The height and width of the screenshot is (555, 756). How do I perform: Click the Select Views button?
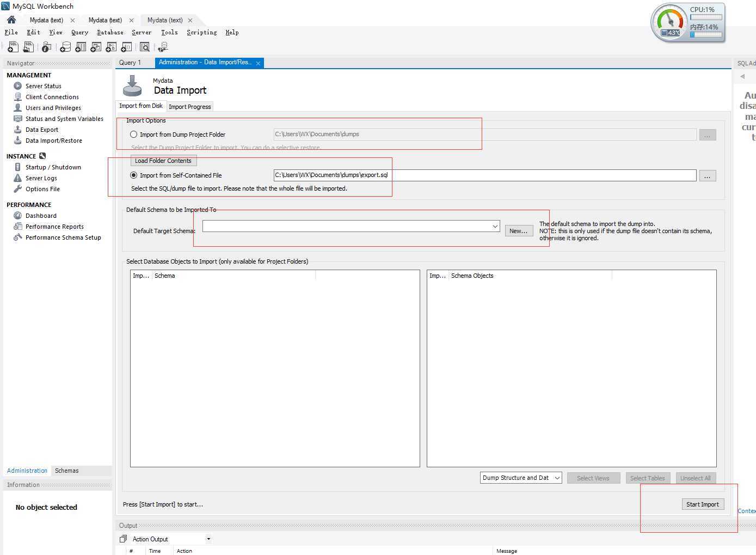[593, 478]
